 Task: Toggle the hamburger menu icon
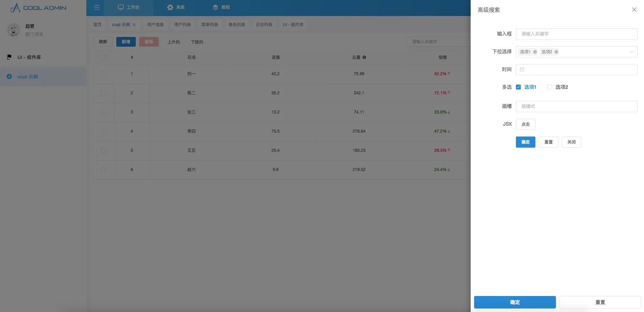click(x=97, y=7)
